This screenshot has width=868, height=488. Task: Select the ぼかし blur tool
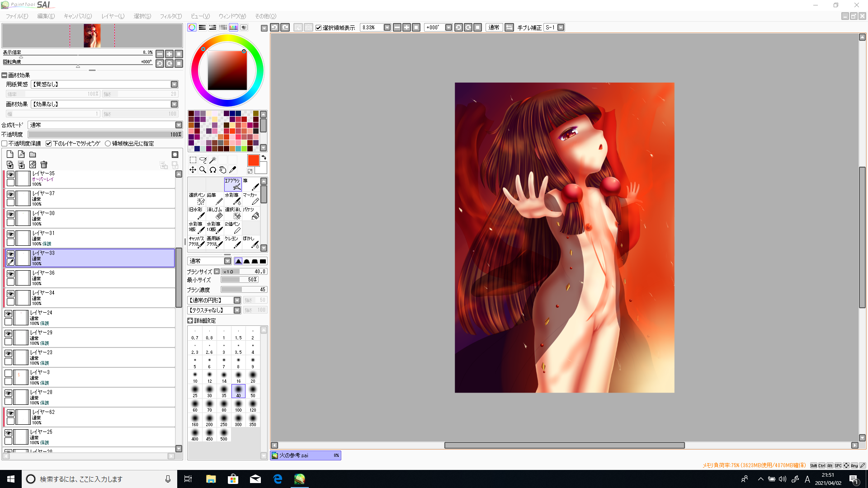(251, 242)
